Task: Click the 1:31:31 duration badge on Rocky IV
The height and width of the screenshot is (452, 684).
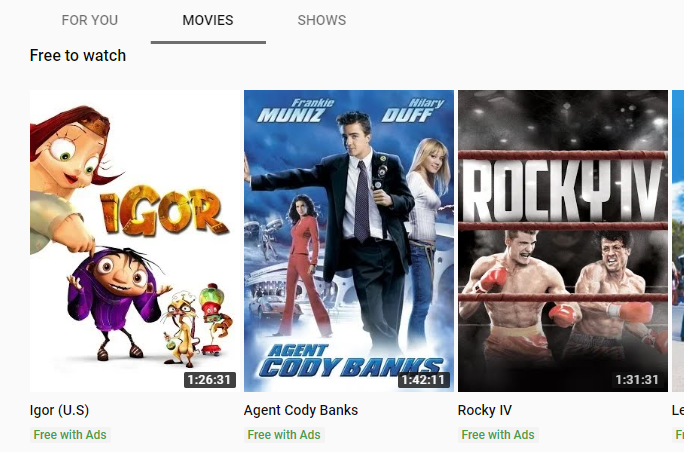Action: coord(637,380)
